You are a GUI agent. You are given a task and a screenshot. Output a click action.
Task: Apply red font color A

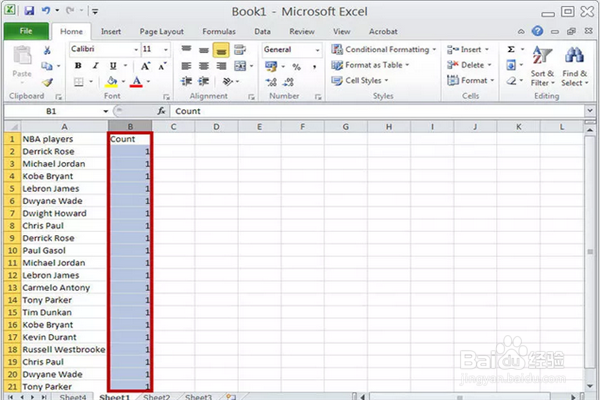[x=137, y=82]
